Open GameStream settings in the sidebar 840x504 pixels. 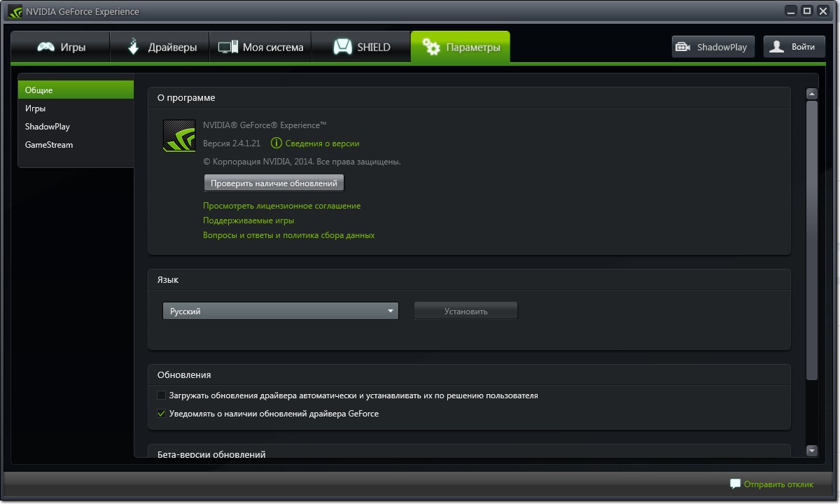pos(76,145)
